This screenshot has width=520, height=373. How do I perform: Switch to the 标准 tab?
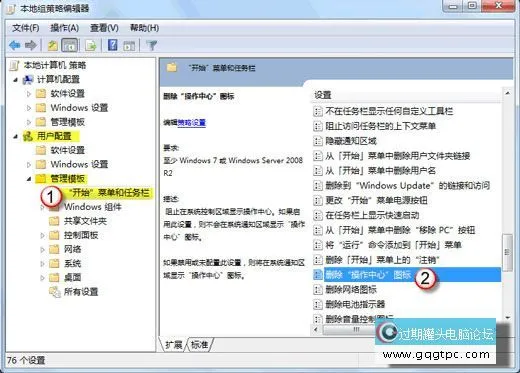click(x=200, y=344)
